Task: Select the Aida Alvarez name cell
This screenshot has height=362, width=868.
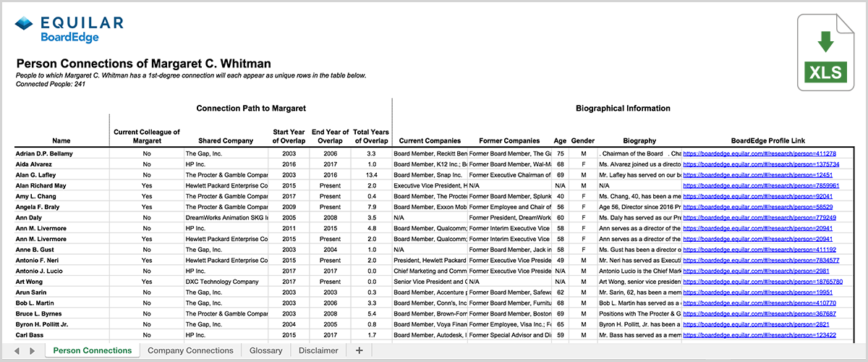Action: [61, 164]
